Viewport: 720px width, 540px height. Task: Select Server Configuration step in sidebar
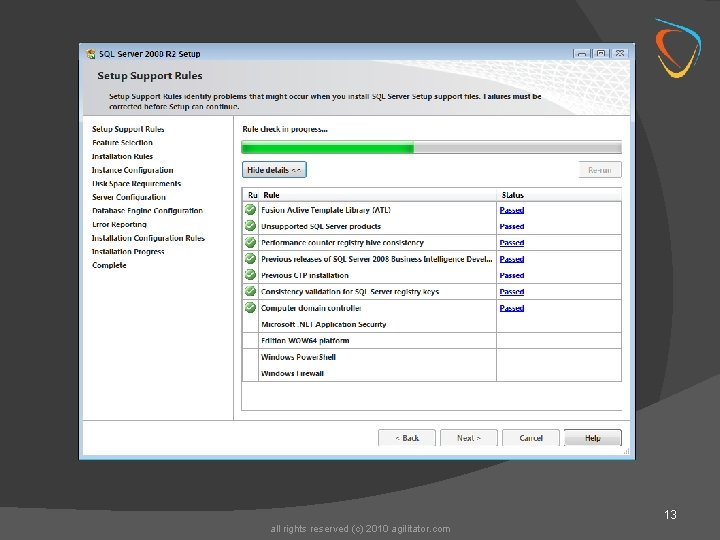129,197
